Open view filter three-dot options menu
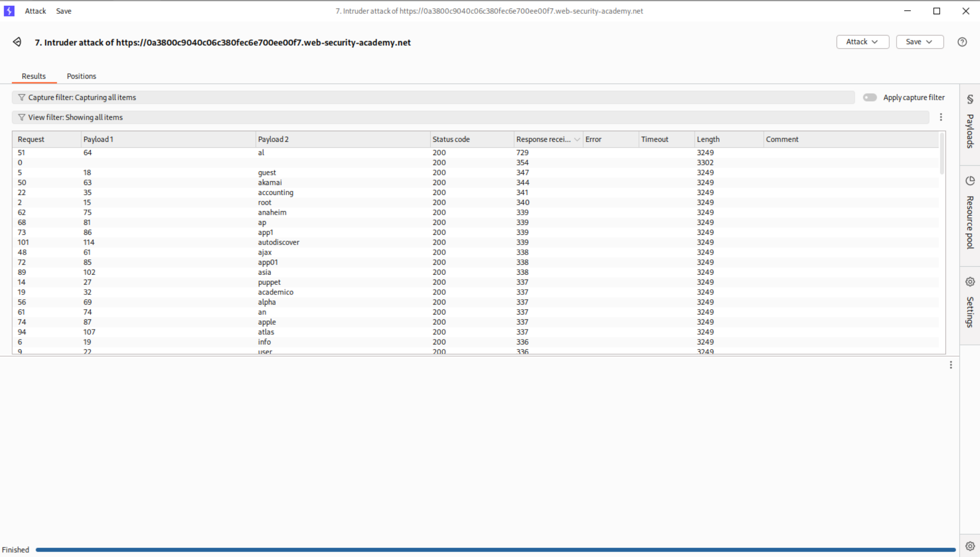 941,117
